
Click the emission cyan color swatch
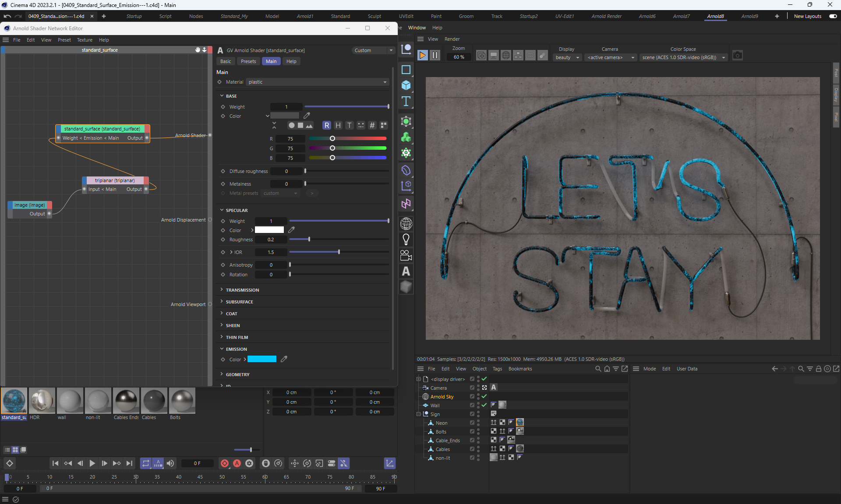coord(262,359)
